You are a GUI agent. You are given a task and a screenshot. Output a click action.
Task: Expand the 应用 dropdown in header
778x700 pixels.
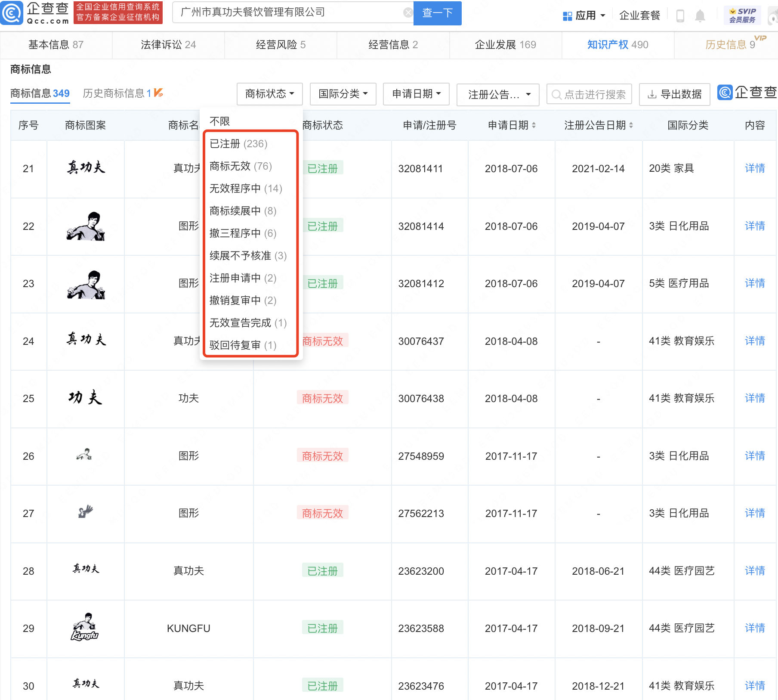585,16
